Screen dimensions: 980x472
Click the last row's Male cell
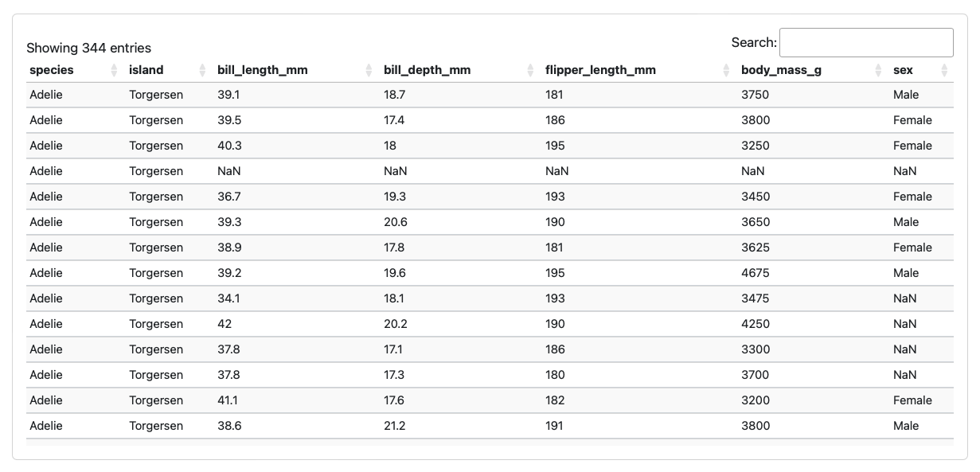tap(907, 426)
